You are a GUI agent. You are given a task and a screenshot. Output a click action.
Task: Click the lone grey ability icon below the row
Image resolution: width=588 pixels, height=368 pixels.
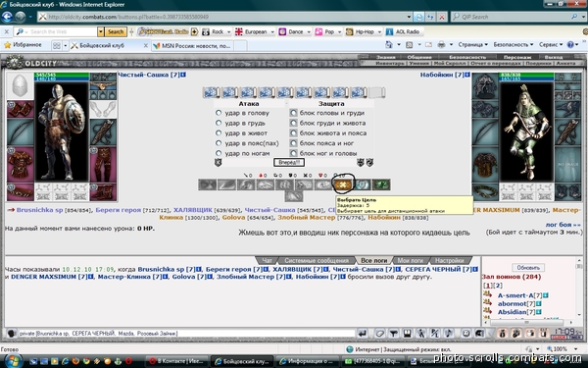(x=294, y=196)
